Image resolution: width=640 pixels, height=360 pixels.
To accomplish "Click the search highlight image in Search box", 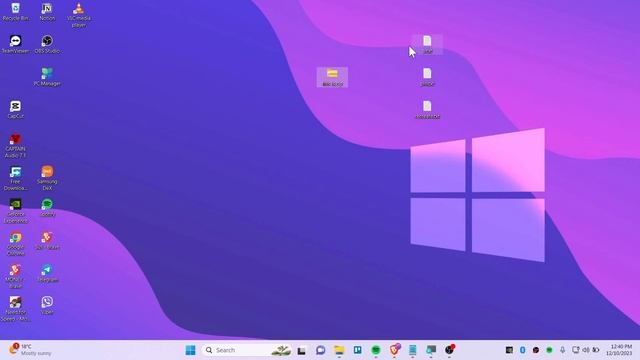I will 281,350.
